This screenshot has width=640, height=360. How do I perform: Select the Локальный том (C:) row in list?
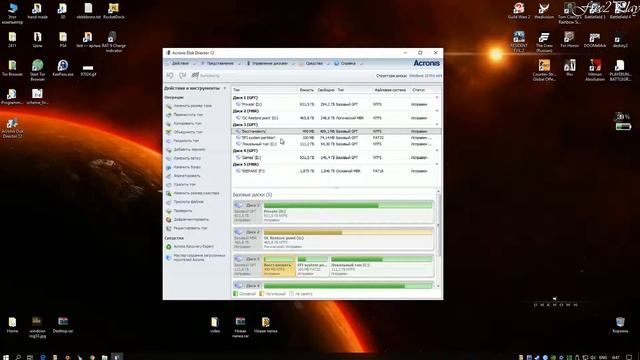coord(336,144)
